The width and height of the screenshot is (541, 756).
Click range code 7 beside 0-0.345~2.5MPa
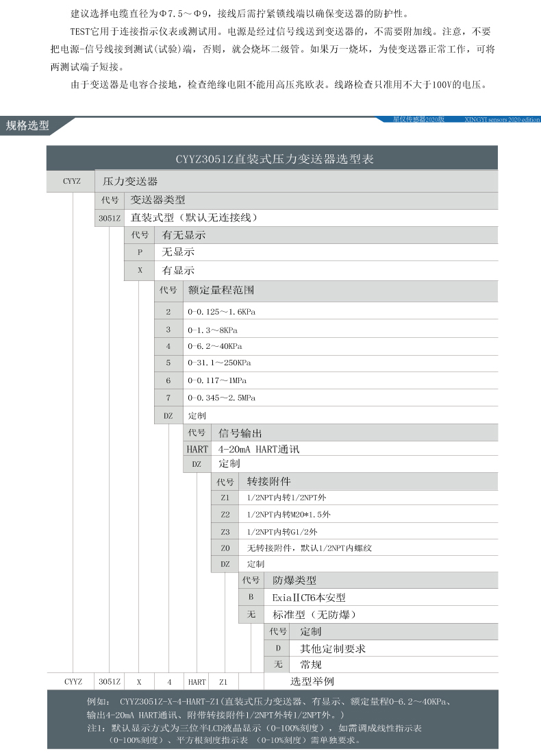[168, 398]
